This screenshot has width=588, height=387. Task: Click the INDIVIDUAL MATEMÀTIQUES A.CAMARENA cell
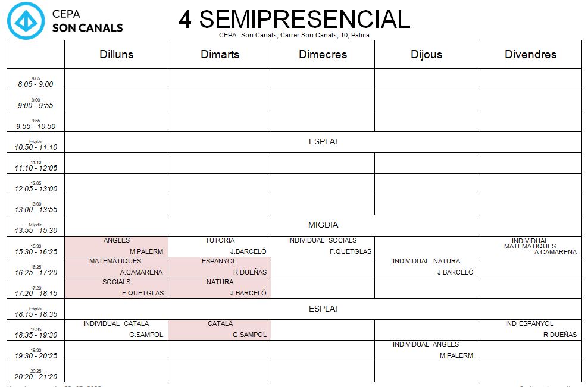pos(530,247)
